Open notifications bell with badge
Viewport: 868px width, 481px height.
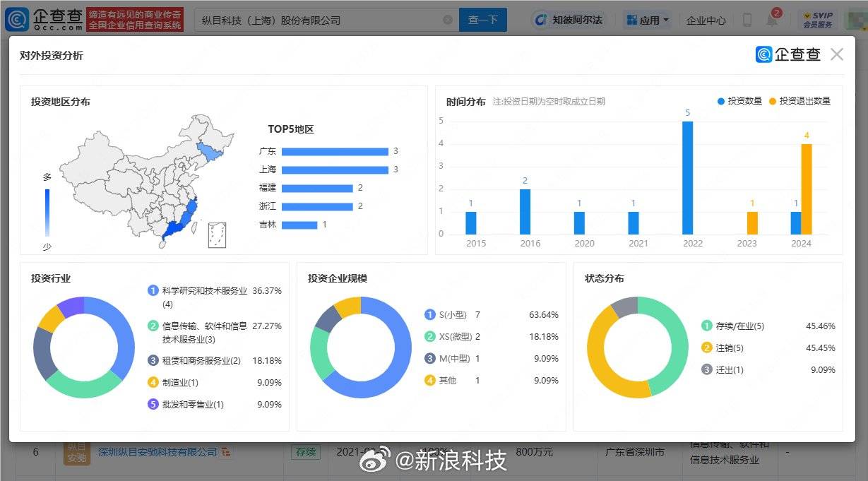(x=772, y=20)
